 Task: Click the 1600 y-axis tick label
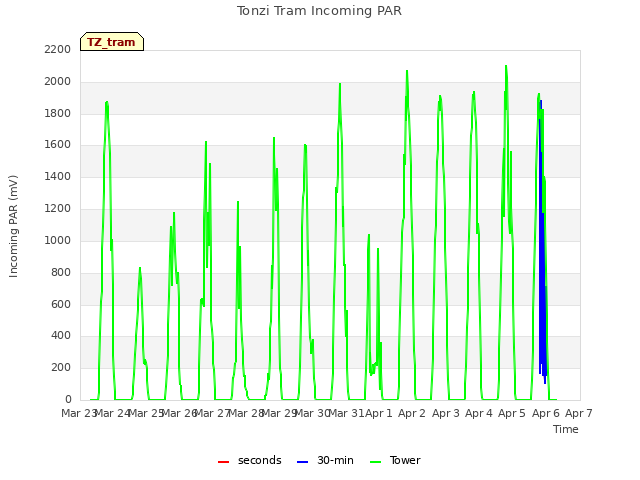point(58,144)
